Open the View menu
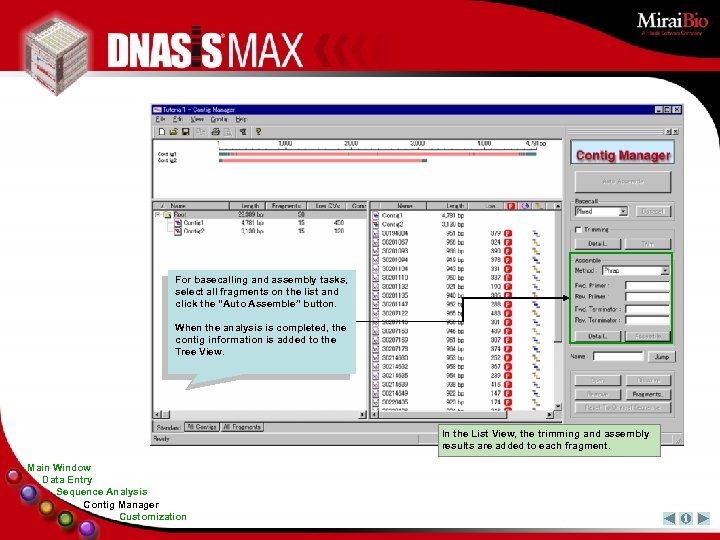Image resolution: width=720 pixels, height=540 pixels. [197, 119]
